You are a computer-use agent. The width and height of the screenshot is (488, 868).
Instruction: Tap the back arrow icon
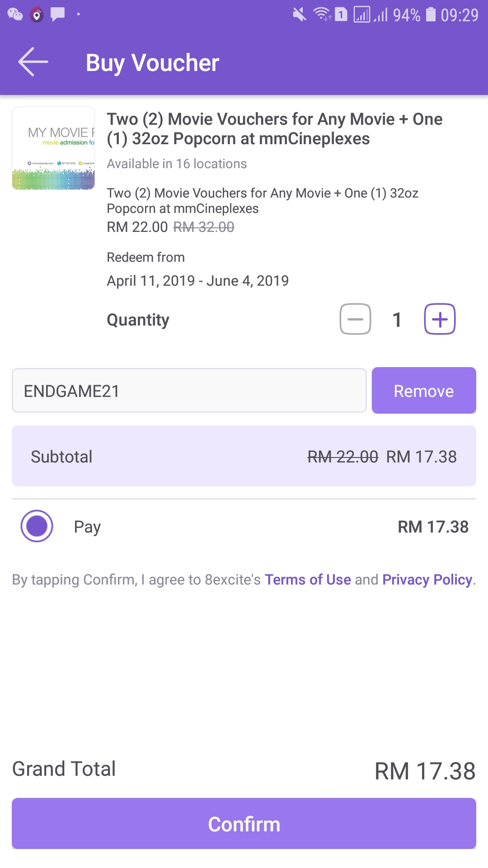coord(33,62)
